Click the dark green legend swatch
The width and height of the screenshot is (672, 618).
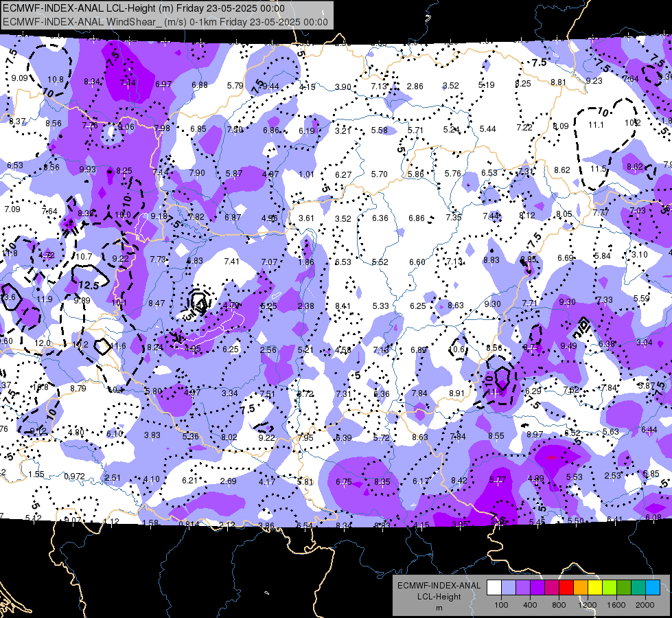(623, 588)
